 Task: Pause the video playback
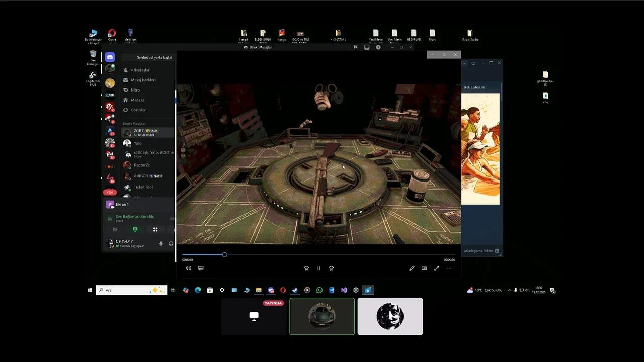tap(318, 268)
